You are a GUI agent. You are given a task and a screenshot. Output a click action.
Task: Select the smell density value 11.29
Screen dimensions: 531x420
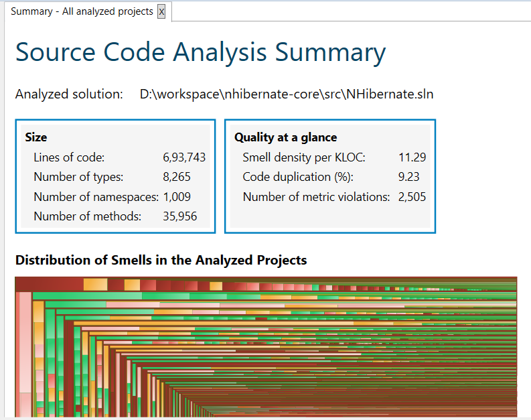click(x=412, y=158)
